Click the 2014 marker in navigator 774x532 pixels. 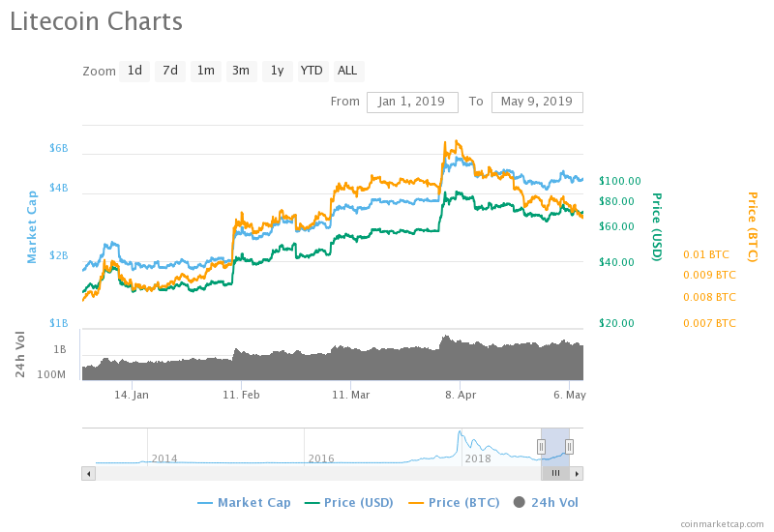tap(164, 458)
